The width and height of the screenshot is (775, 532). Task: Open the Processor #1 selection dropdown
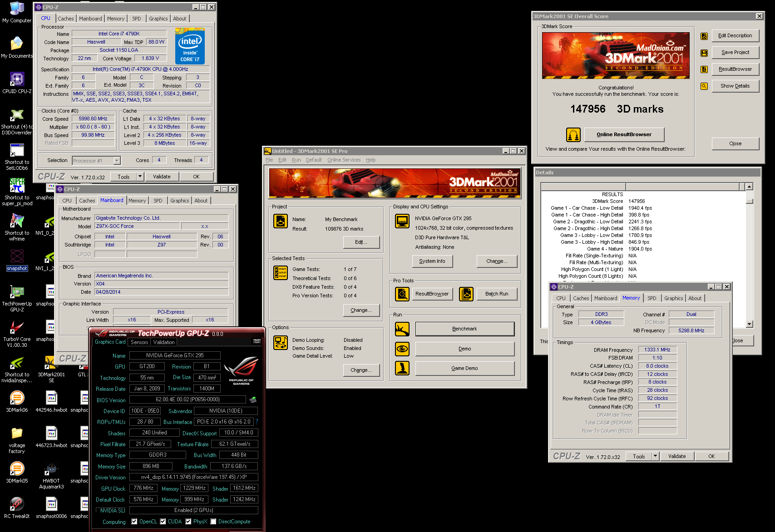(117, 161)
